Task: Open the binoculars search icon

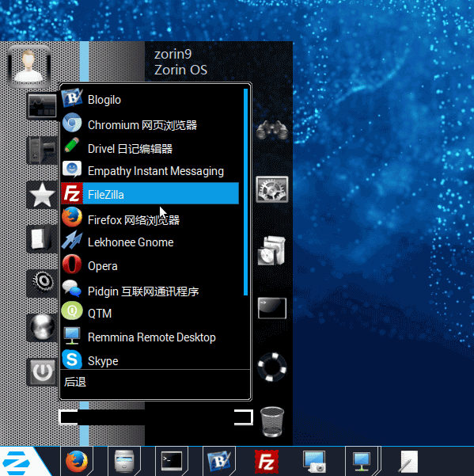Action: tap(272, 130)
